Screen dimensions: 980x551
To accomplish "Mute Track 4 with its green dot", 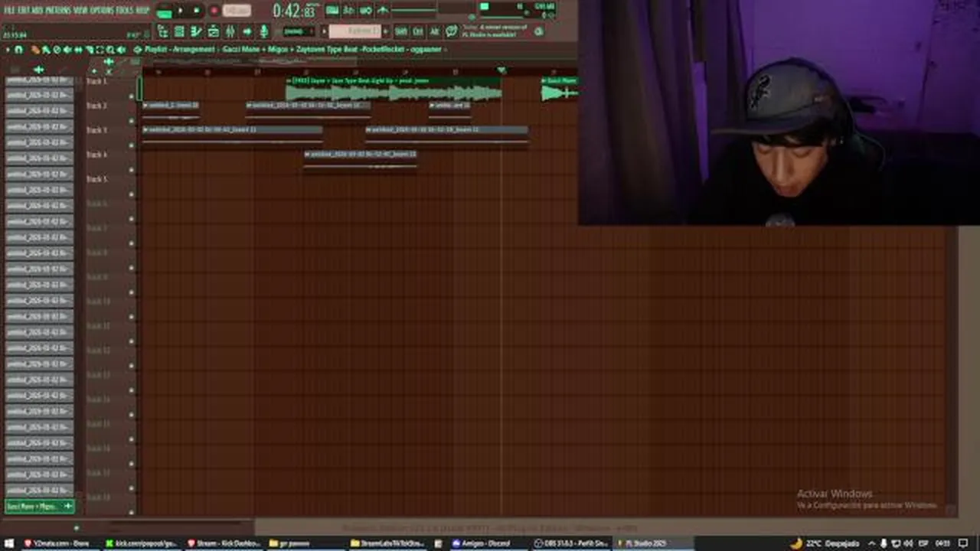I will pos(132,171).
